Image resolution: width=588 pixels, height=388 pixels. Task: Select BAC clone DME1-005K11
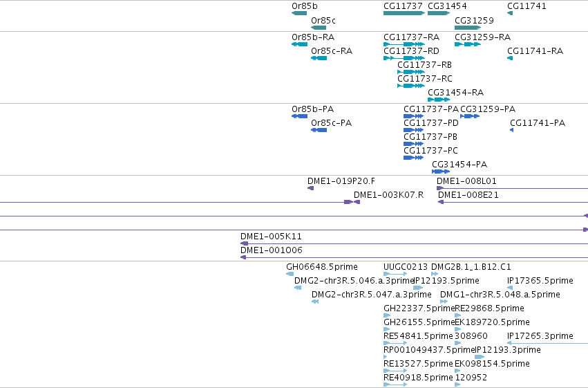(x=414, y=243)
